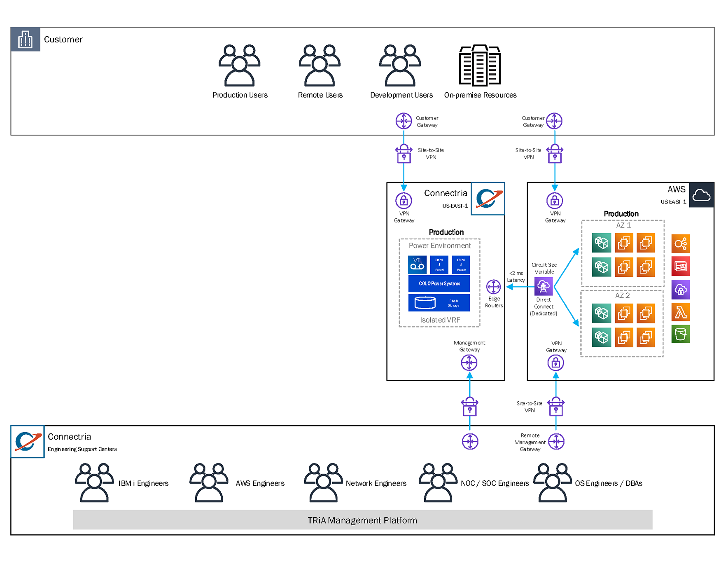Screen dimensions: 728x564
Task: Select the VTL tape icon
Action: click(417, 264)
